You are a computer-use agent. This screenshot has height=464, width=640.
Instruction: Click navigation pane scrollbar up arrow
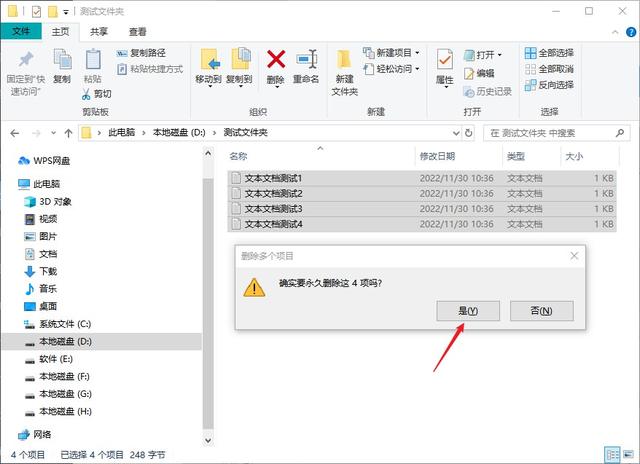[x=208, y=153]
